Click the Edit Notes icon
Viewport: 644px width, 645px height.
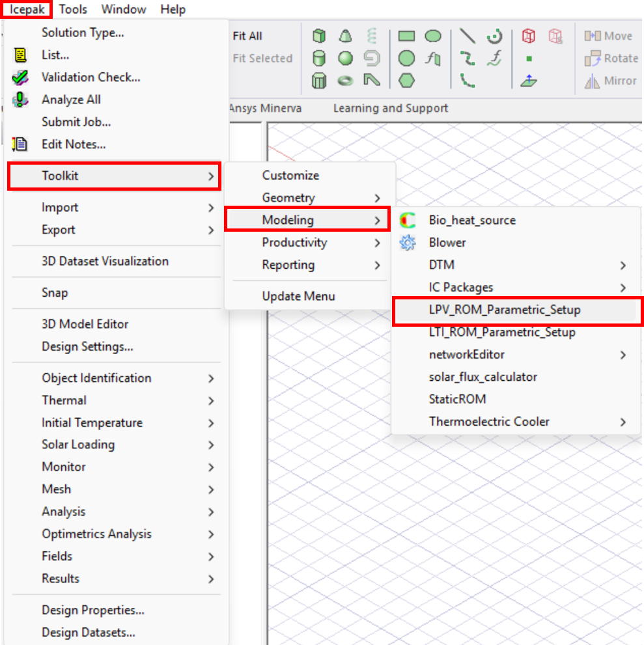pyautogui.click(x=20, y=144)
